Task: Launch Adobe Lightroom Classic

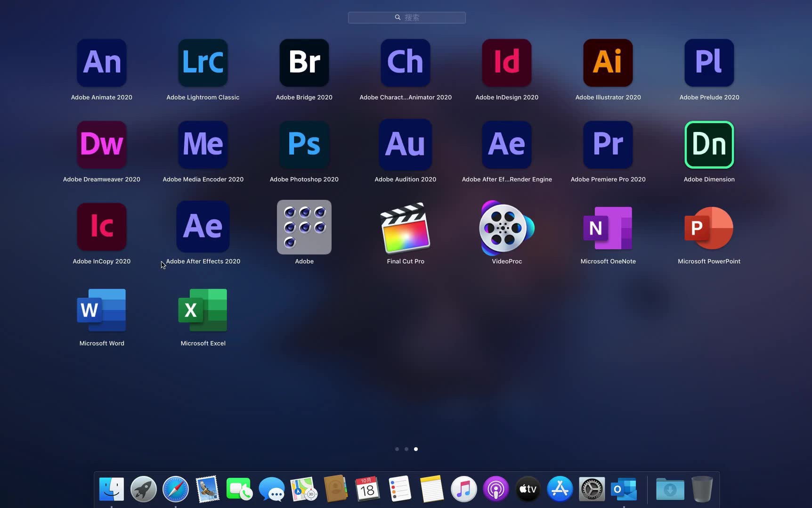Action: click(x=203, y=63)
